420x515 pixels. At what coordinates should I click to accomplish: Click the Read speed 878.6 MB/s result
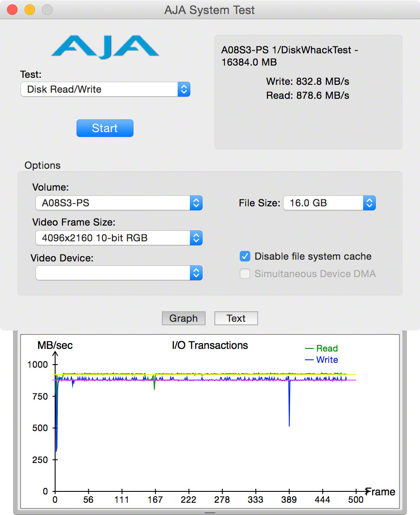tap(308, 96)
